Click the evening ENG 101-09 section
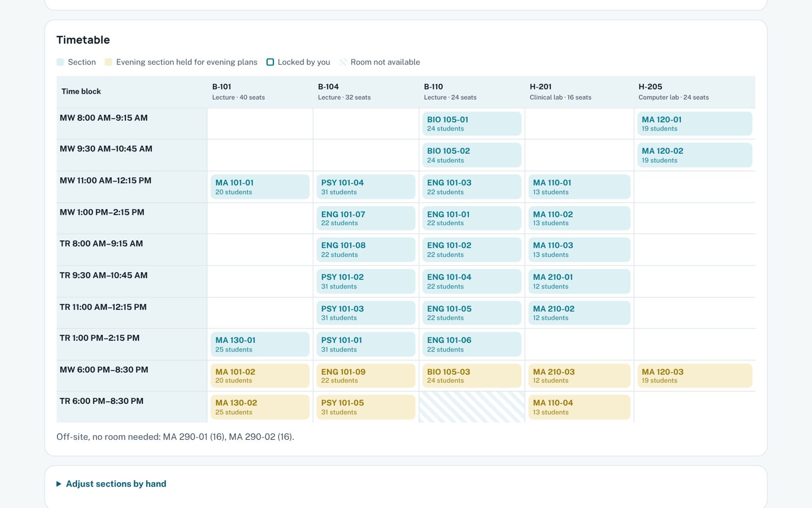Viewport: 812px width, 508px height. [x=366, y=376]
